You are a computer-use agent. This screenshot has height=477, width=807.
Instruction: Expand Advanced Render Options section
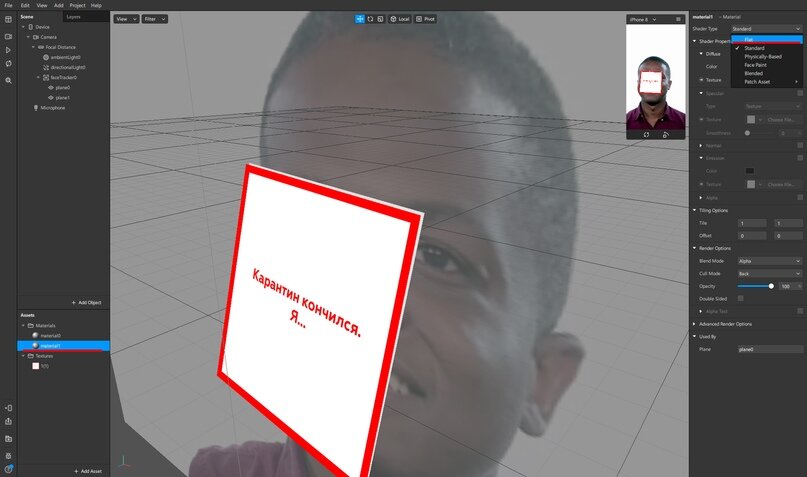click(694, 324)
